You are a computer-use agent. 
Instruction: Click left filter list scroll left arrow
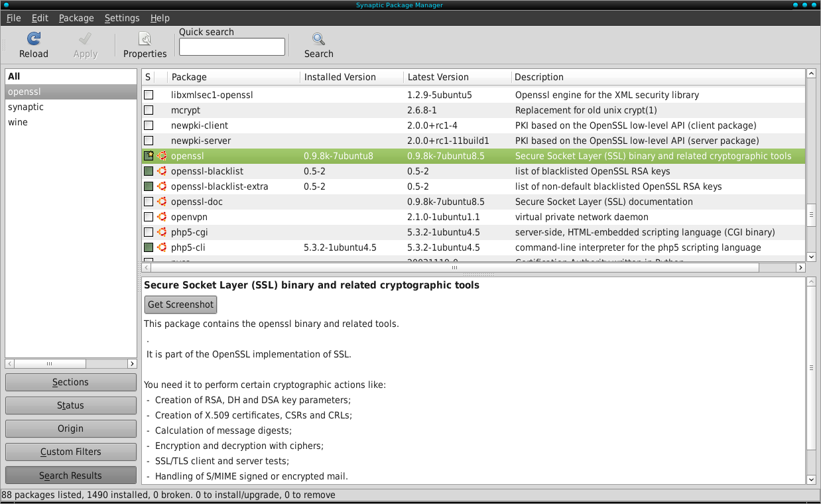coord(10,363)
